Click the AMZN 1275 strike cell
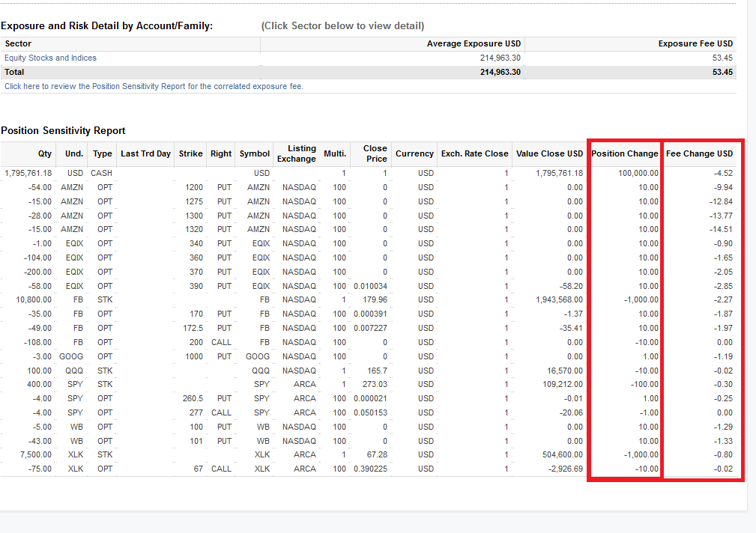 [x=194, y=201]
